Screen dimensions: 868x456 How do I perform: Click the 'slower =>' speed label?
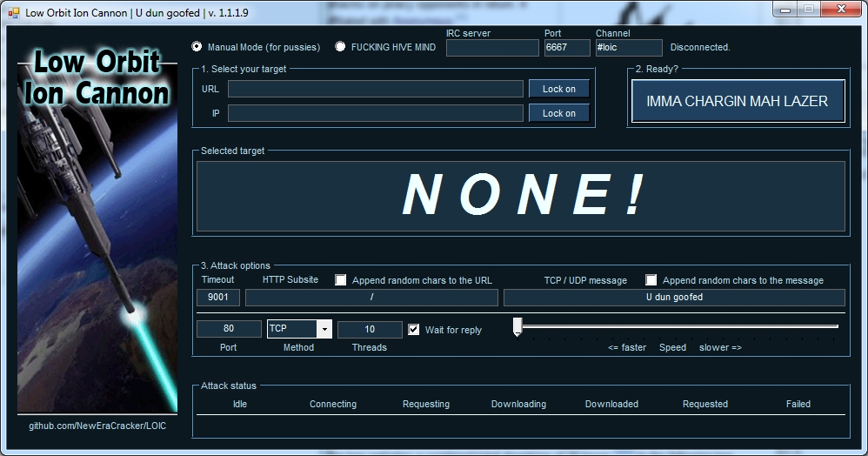(x=720, y=347)
